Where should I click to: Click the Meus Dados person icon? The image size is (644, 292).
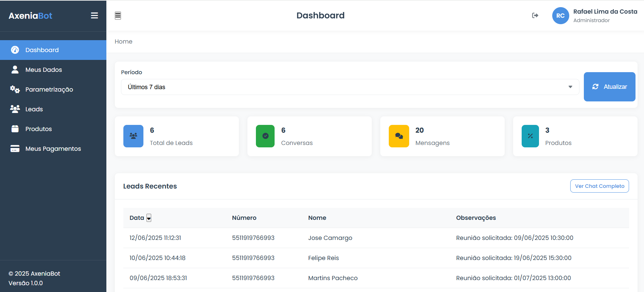(15, 70)
